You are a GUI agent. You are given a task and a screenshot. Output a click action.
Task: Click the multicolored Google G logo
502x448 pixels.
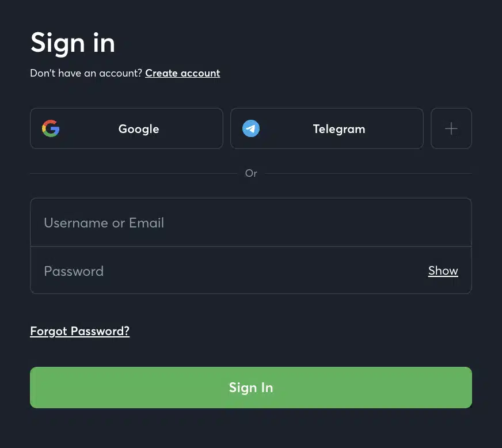click(x=51, y=128)
